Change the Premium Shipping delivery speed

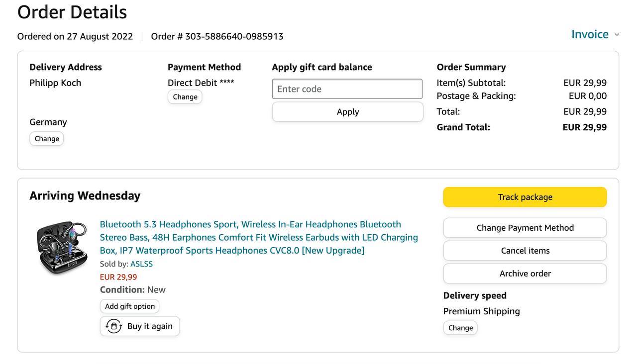click(x=460, y=328)
